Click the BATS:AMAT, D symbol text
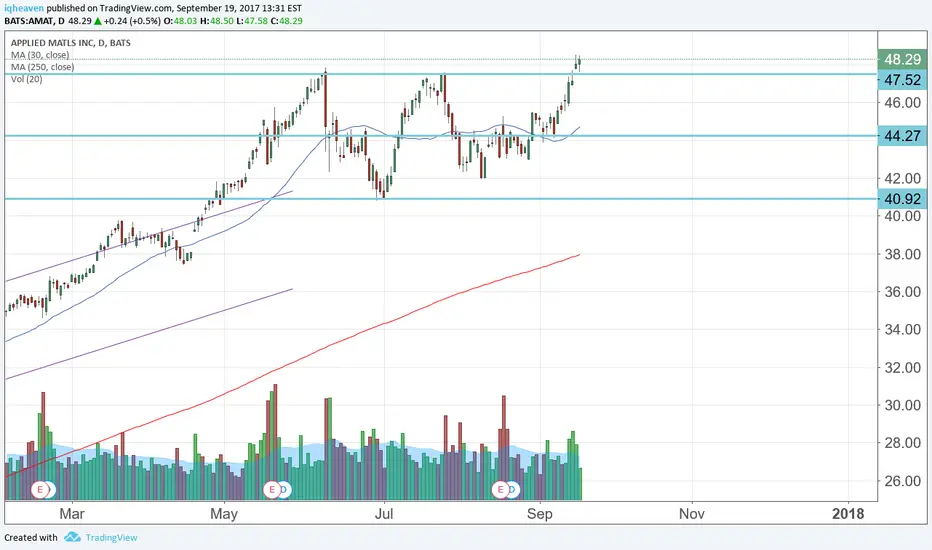 coord(34,21)
